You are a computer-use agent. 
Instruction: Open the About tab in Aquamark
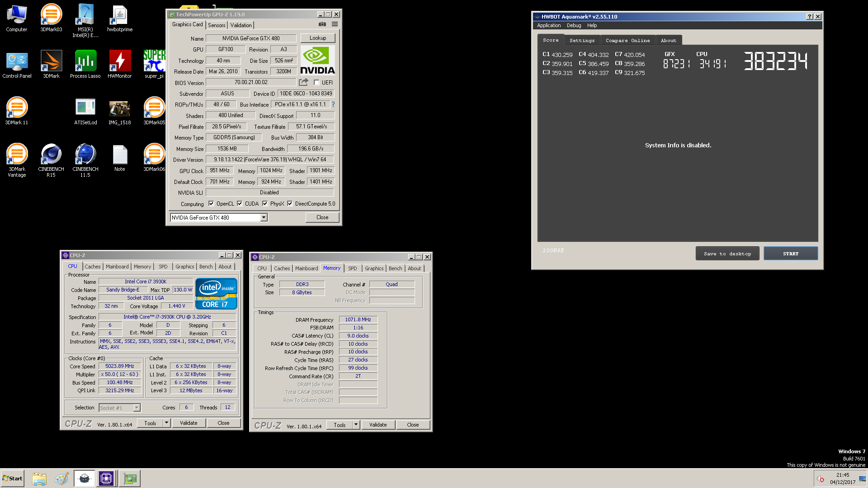point(668,40)
